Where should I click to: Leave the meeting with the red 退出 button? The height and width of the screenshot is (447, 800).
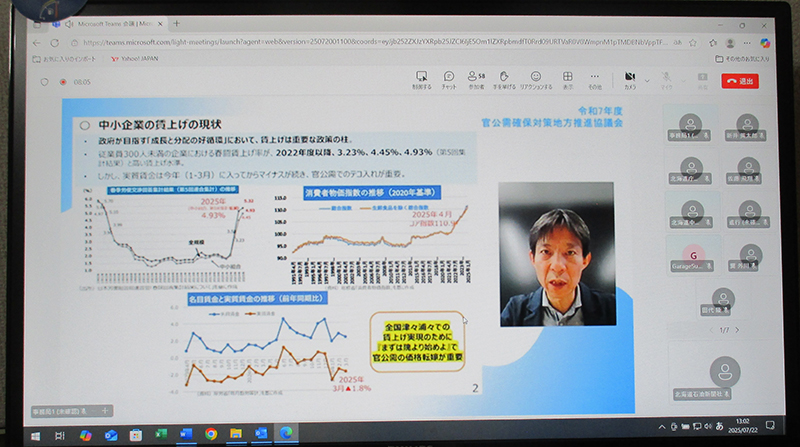coord(740,81)
